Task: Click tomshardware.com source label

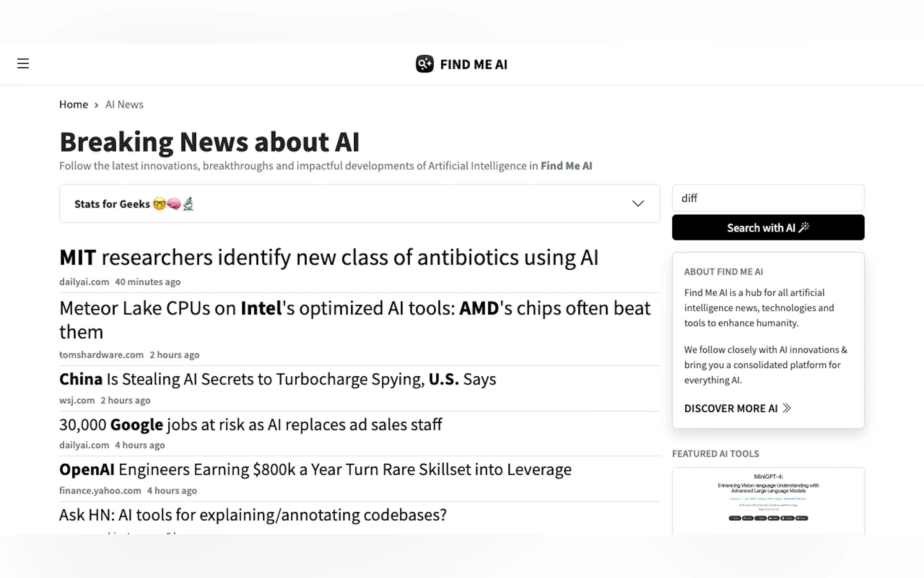Action: click(101, 355)
